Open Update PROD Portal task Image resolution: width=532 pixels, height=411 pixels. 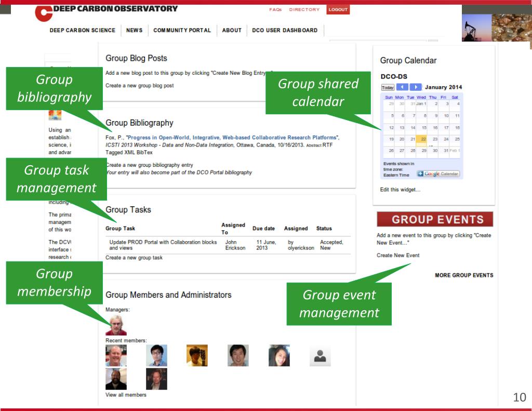click(x=163, y=245)
